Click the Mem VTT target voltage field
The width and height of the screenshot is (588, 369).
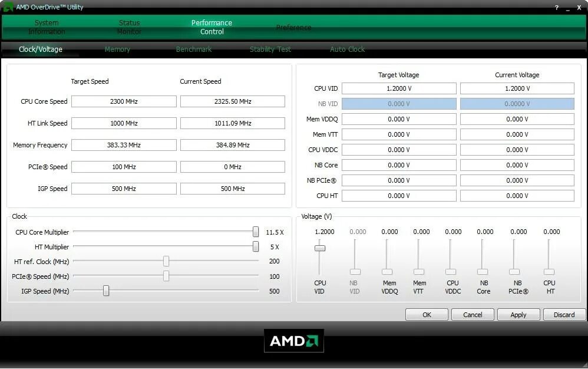point(399,134)
